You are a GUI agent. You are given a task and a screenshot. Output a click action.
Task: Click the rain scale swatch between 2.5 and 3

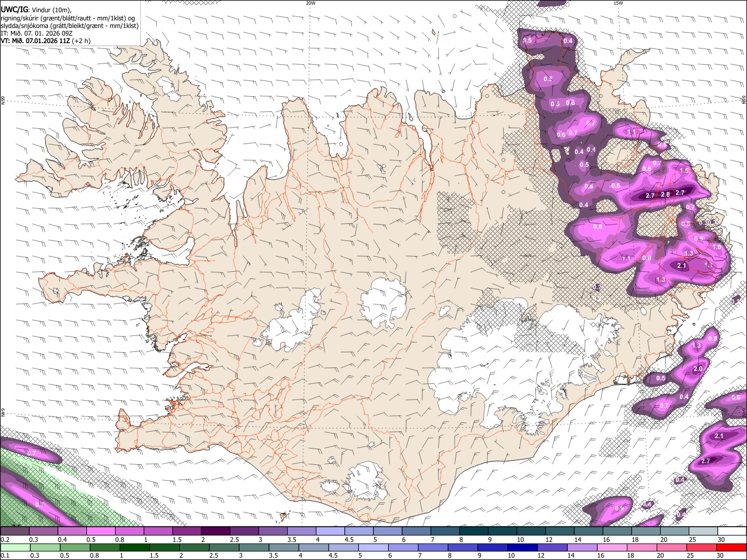(x=224, y=547)
